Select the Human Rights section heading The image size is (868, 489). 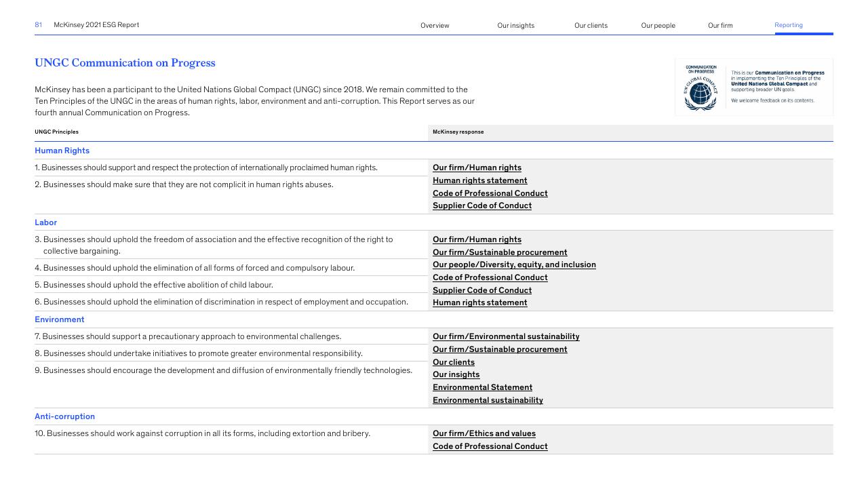coord(62,151)
